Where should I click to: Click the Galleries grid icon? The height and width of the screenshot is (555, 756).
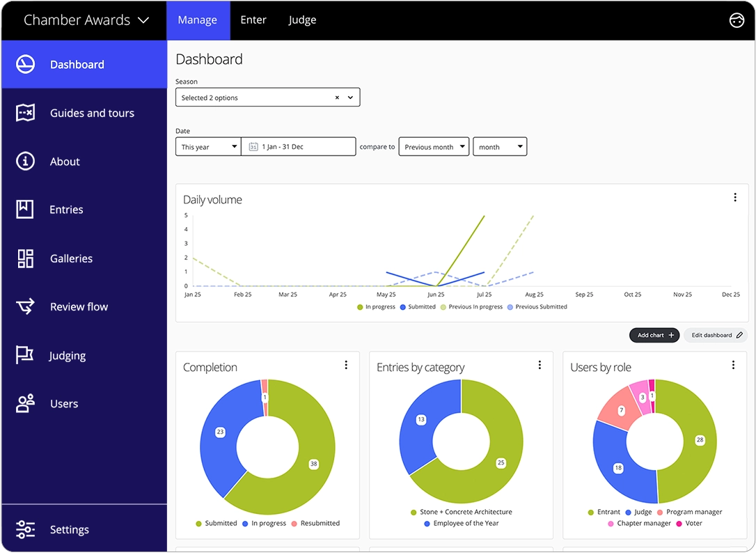[26, 258]
